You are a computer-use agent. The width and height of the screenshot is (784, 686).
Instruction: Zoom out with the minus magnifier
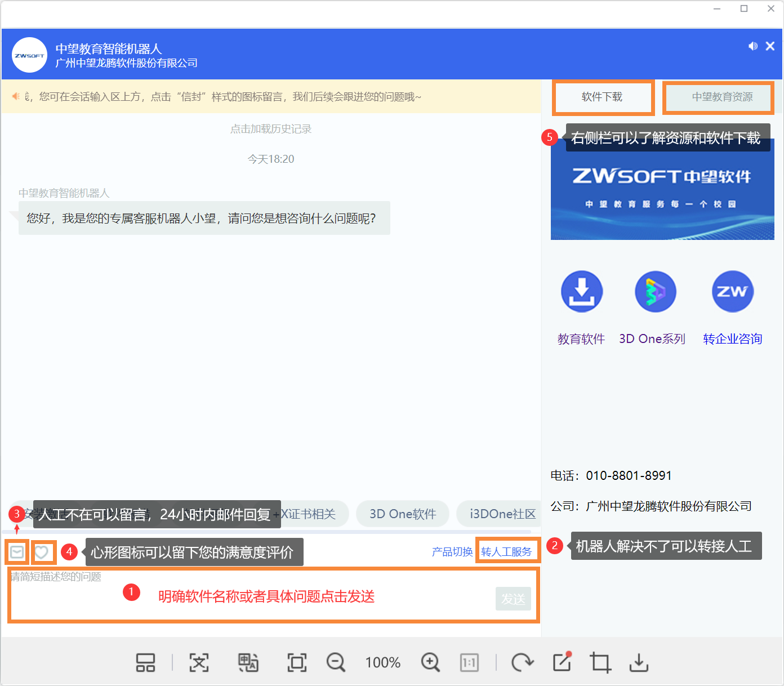coord(336,663)
